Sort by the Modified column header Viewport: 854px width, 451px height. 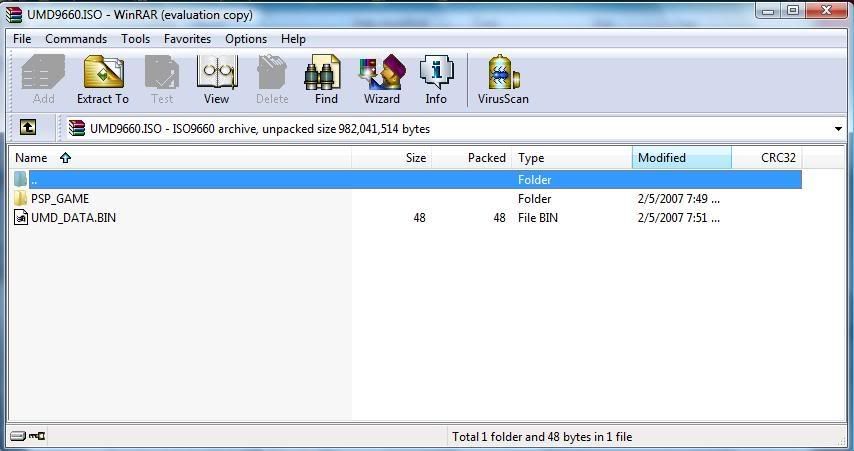pyautogui.click(x=682, y=158)
